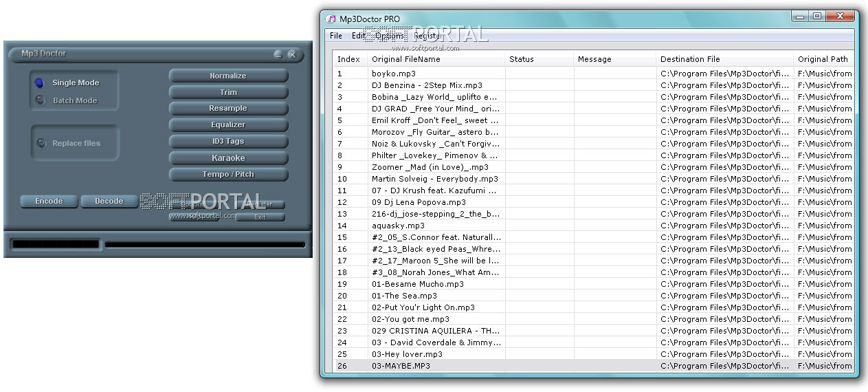Select the #2_13_Black eyed Peas row
The width and height of the screenshot is (868, 392).
[x=593, y=249]
